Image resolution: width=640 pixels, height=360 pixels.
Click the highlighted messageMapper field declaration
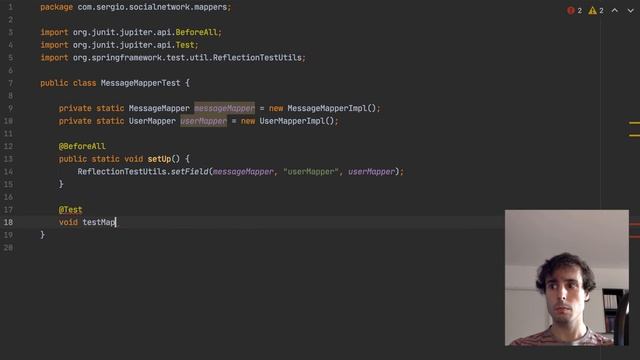[x=224, y=108]
